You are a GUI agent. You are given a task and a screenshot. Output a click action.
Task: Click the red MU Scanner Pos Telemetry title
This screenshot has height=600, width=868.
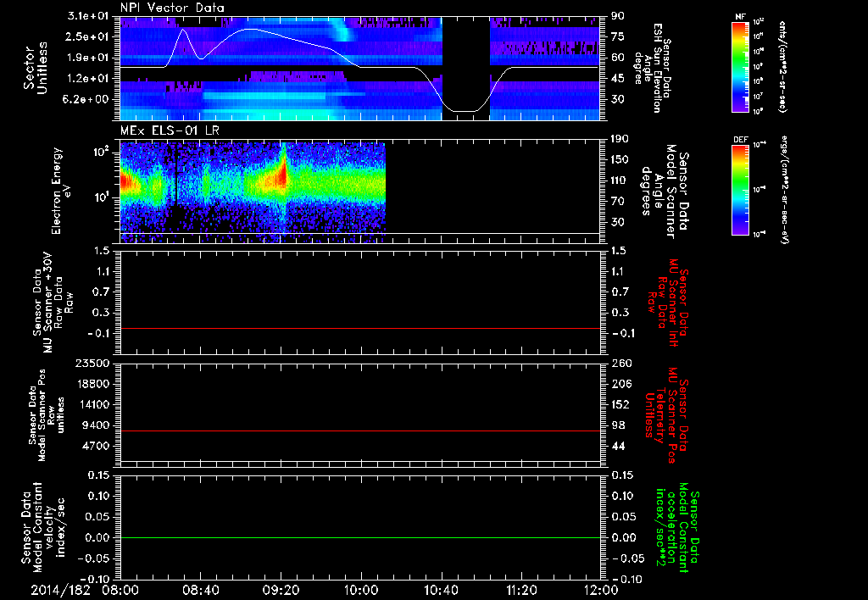tap(666, 415)
